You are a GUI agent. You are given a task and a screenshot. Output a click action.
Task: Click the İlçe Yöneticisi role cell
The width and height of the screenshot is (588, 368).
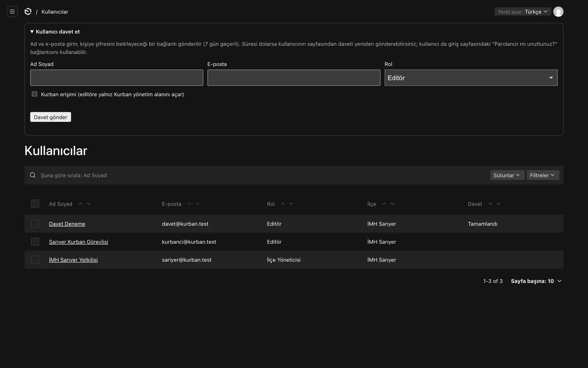[x=284, y=260]
